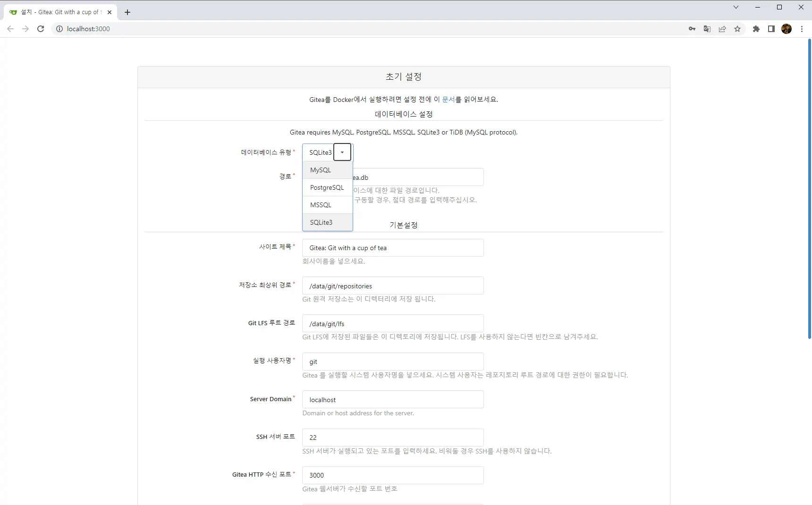The height and width of the screenshot is (505, 812).
Task: Choose SQLite3 from the database list
Action: coord(328,222)
